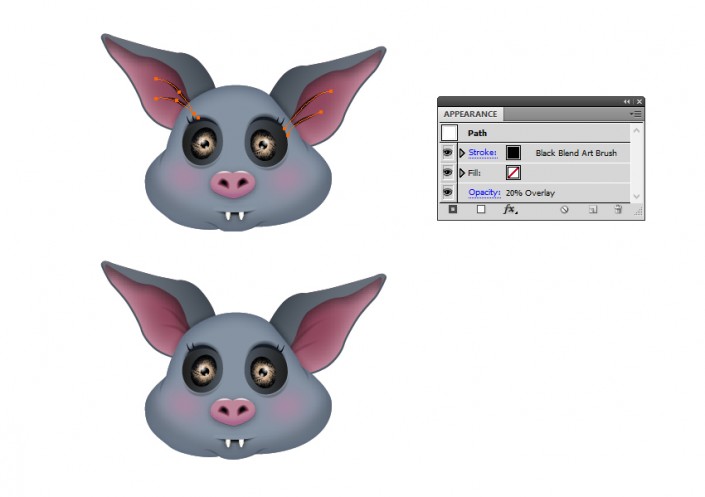705x497 pixels.
Task: Click the 'Fill:' label in Appearance panel
Action: pos(474,173)
